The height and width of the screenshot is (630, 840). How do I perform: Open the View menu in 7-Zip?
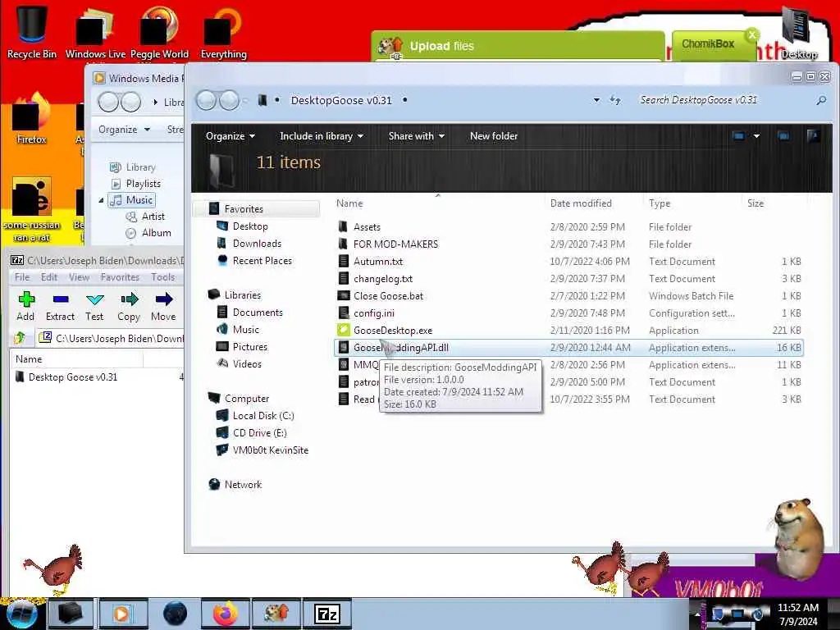pos(79,277)
